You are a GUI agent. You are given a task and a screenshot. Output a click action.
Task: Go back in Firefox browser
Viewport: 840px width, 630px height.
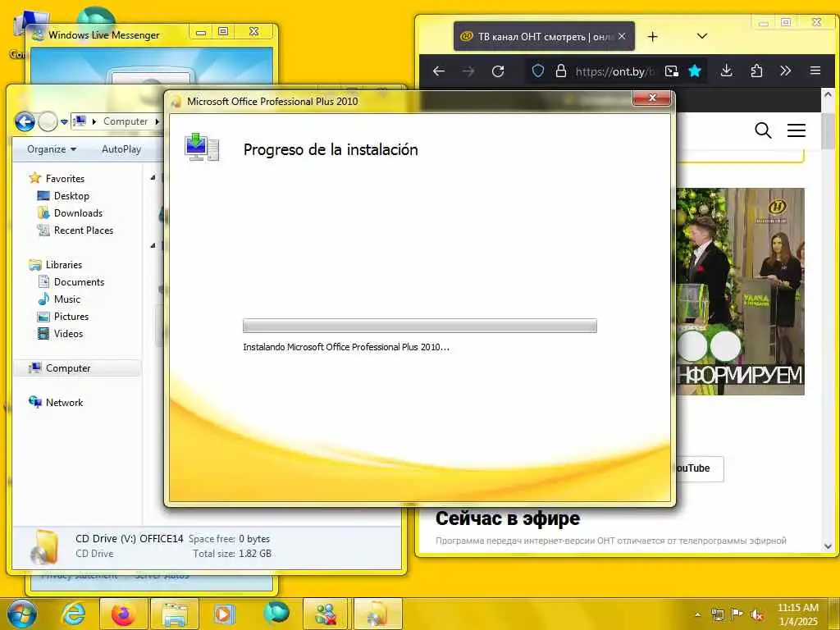point(439,71)
